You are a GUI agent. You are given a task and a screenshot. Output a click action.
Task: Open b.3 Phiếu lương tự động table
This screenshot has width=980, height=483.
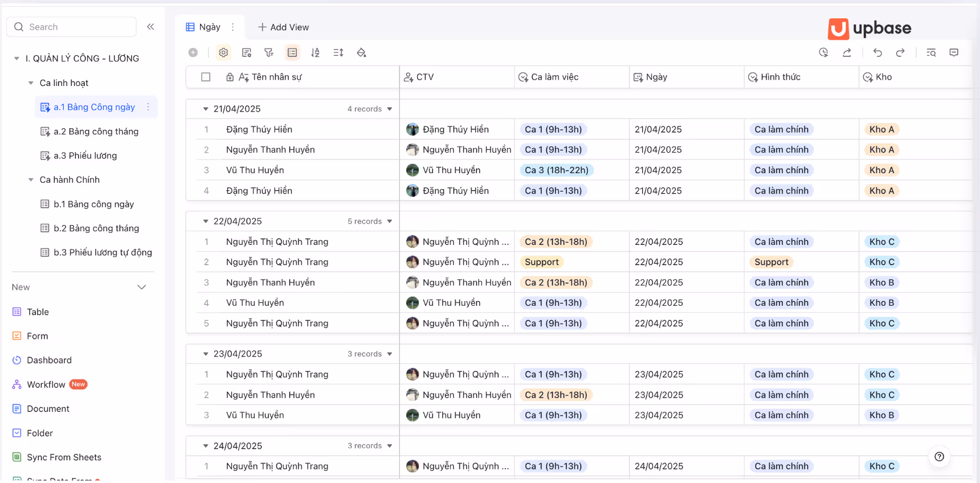(x=103, y=252)
